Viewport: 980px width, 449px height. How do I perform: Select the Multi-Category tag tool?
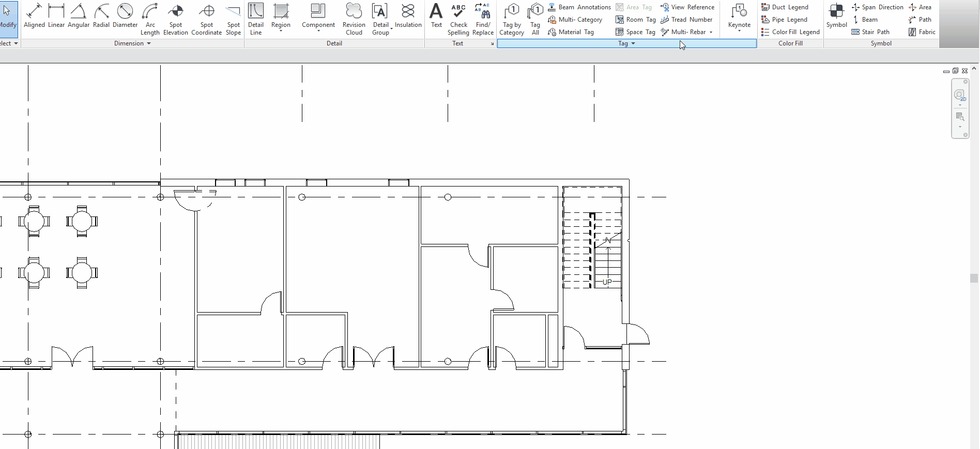(x=575, y=20)
